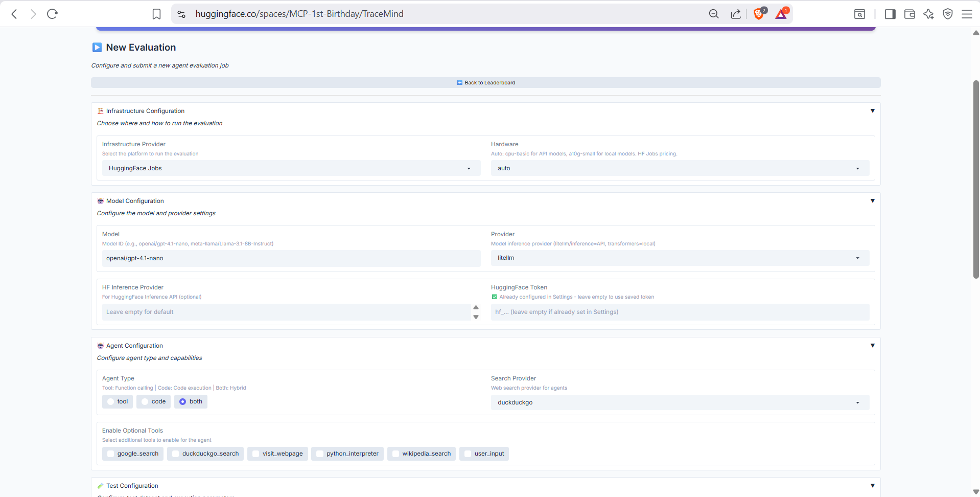Click the Model ID input field
This screenshot has height=497, width=980.
[x=291, y=258]
